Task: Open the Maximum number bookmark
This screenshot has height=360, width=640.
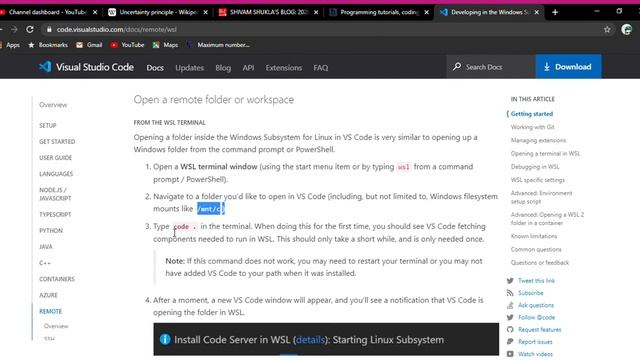Action: [218, 45]
